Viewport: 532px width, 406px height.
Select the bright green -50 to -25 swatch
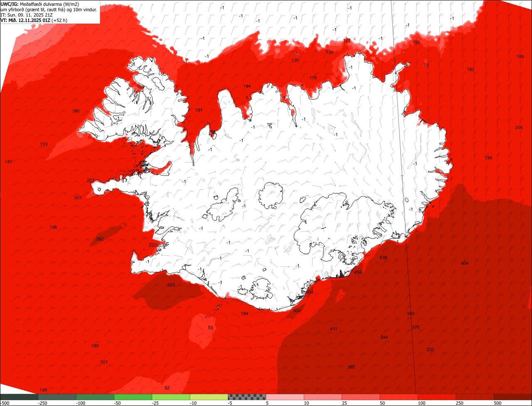[x=133, y=397]
